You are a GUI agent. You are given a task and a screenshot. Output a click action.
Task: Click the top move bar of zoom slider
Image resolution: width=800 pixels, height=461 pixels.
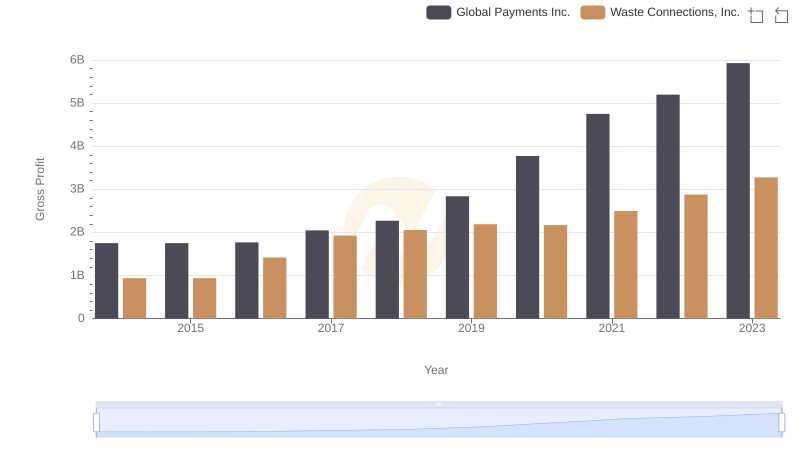coord(439,404)
